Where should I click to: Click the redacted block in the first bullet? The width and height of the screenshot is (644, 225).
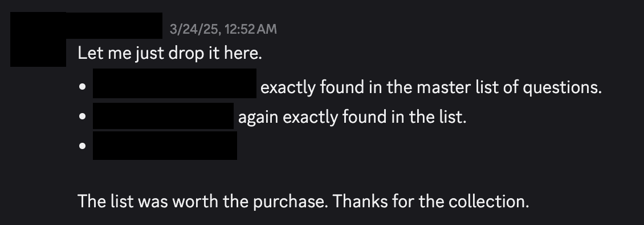coord(174,83)
